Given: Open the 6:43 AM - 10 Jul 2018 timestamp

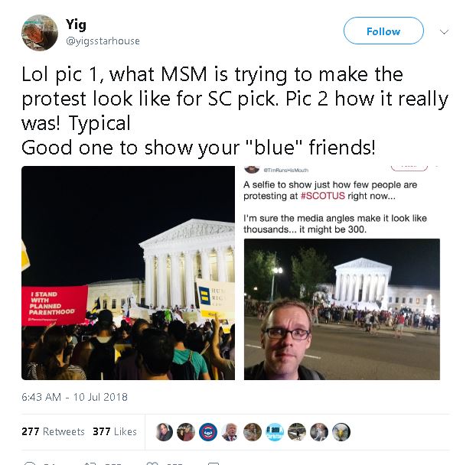Looking at the screenshot, I should point(75,397).
